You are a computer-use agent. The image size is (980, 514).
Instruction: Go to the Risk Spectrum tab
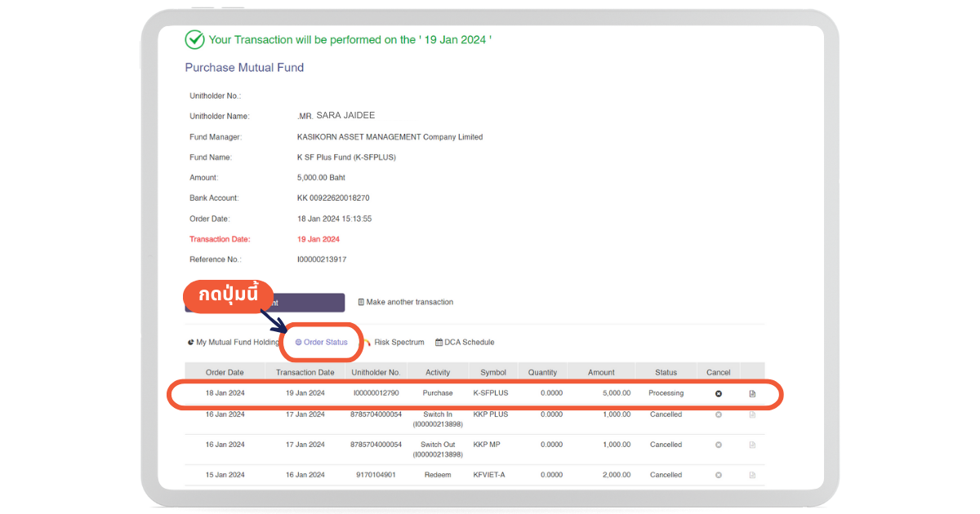click(398, 342)
